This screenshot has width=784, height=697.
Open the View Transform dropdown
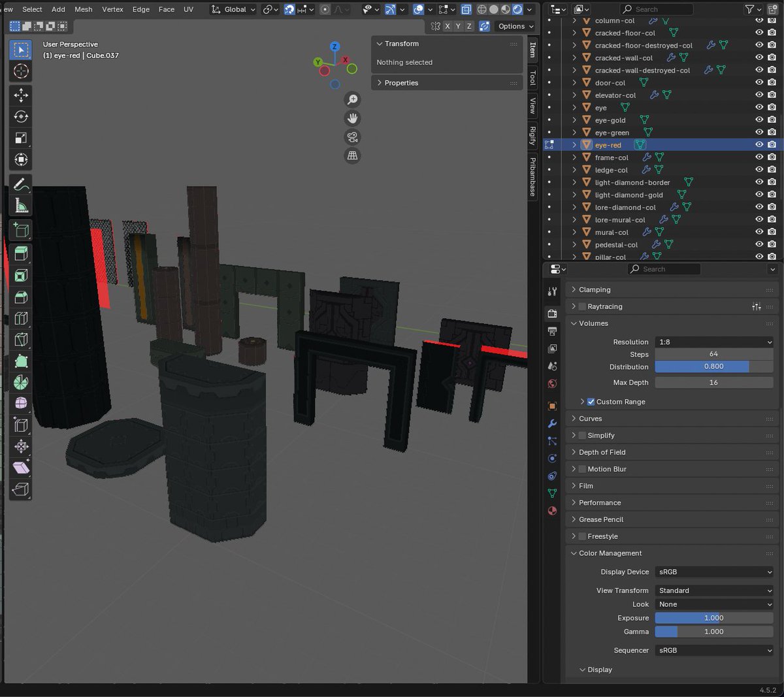714,591
